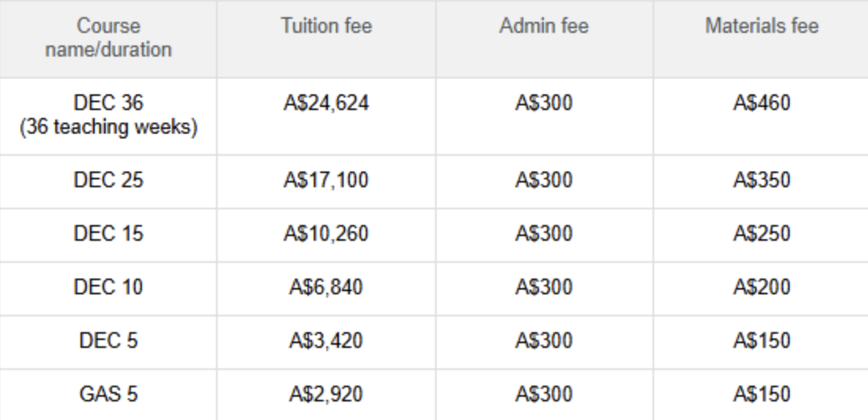Select the A$6,840 tuition value
Screen dimensions: 868x420
coord(326,287)
